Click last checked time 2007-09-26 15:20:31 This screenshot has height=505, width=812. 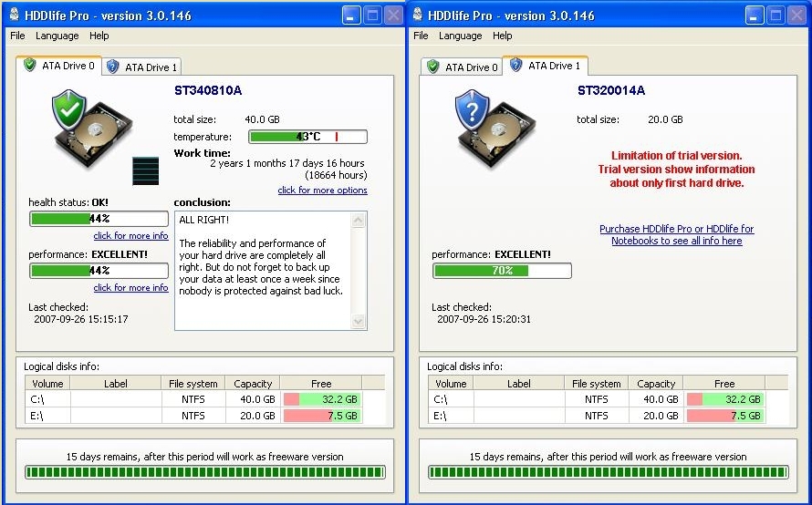484,319
